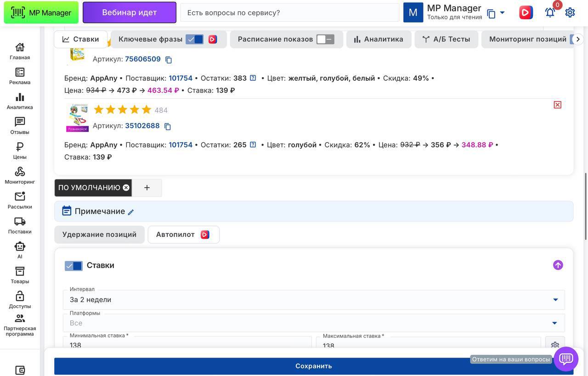Open account dropdown next to MP Manager
The height and width of the screenshot is (376, 588).
[502, 13]
